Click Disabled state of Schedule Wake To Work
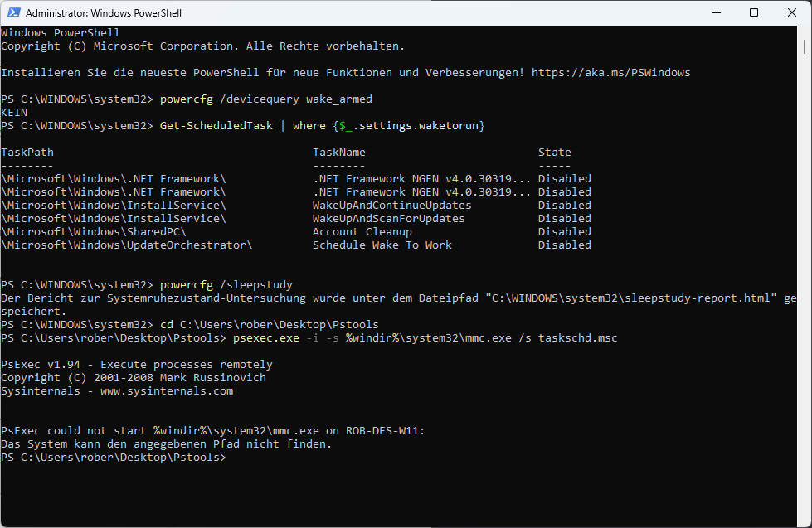 tap(565, 245)
